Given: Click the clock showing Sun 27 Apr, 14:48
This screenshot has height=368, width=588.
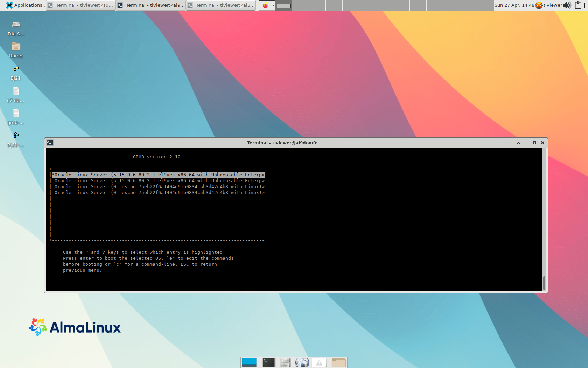Looking at the screenshot, I should click(514, 5).
